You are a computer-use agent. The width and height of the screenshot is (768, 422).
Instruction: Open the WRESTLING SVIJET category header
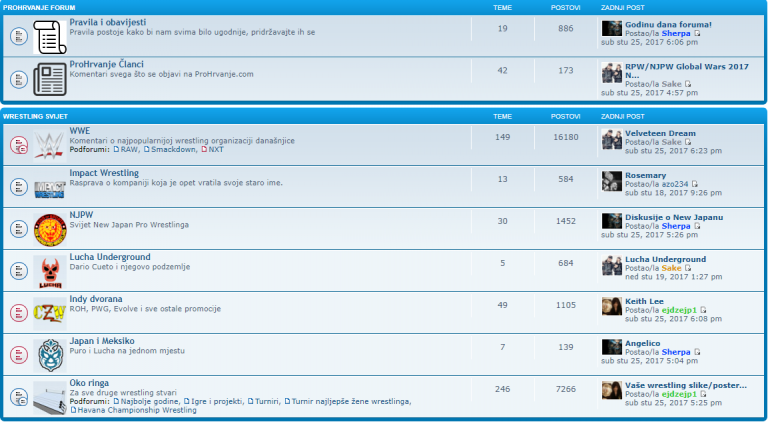[x=35, y=117]
